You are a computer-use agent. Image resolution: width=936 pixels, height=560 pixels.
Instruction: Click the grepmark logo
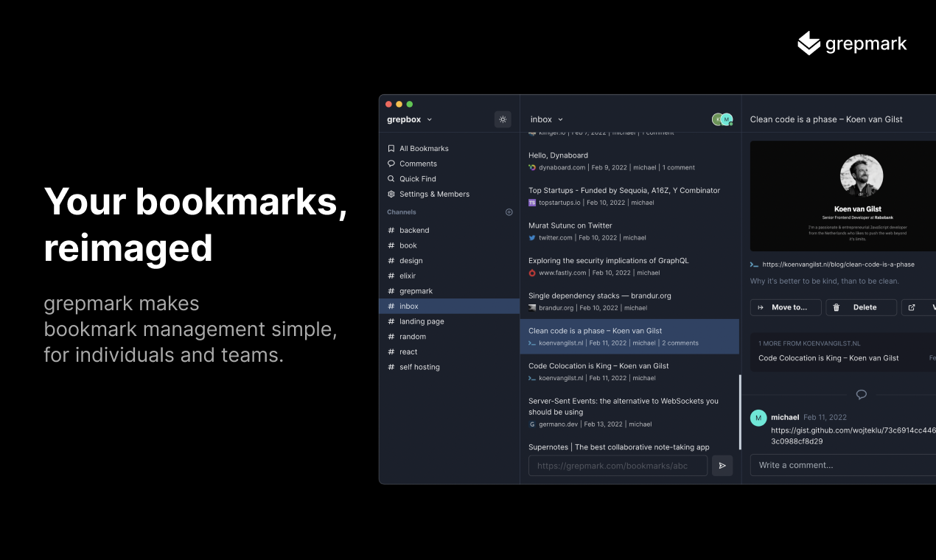point(852,43)
